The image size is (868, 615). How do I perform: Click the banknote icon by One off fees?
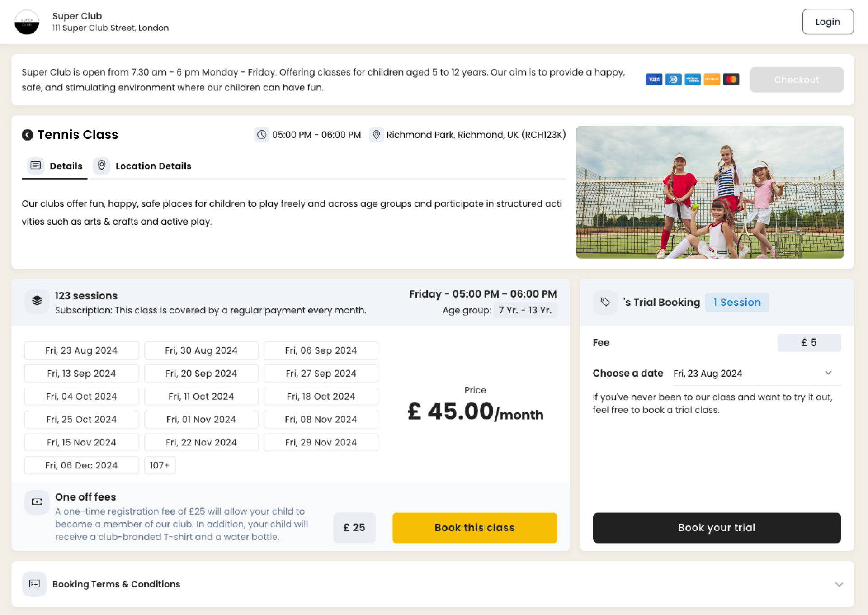(37, 502)
